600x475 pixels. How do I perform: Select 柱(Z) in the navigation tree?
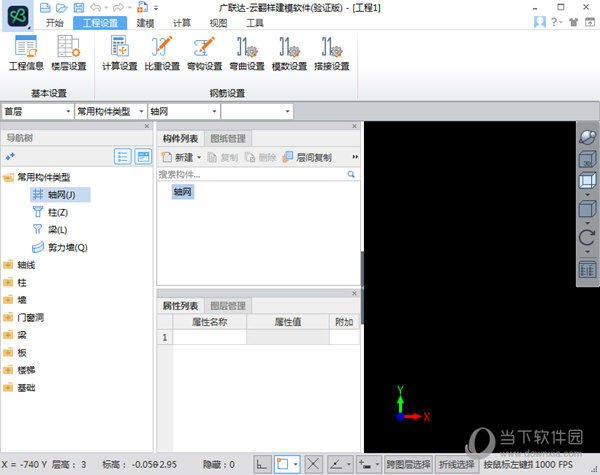coord(50,212)
